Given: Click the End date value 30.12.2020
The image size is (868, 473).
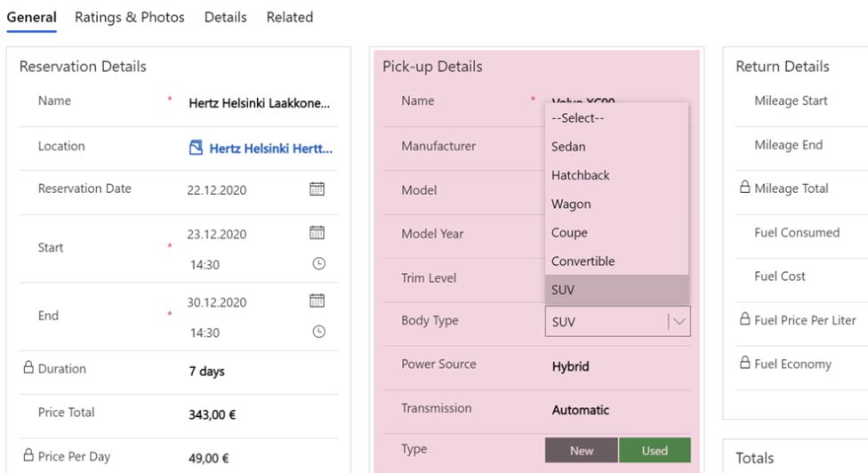Looking at the screenshot, I should tap(216, 302).
